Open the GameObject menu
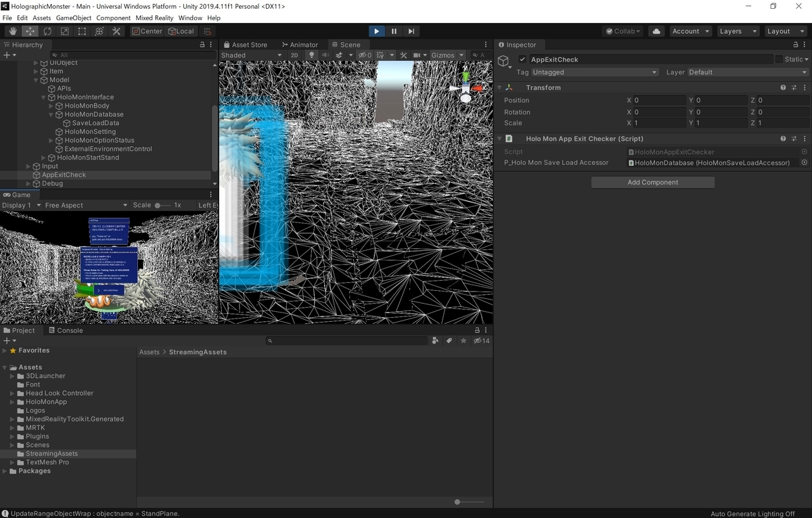This screenshot has width=812, height=518. coord(73,18)
